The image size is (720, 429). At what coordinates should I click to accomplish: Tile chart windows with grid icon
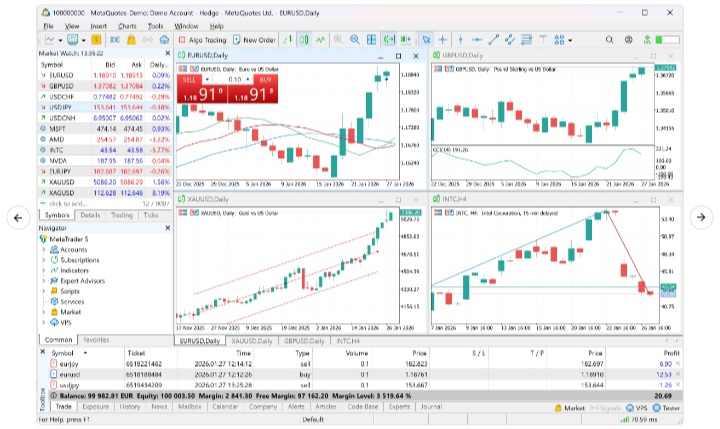[371, 40]
